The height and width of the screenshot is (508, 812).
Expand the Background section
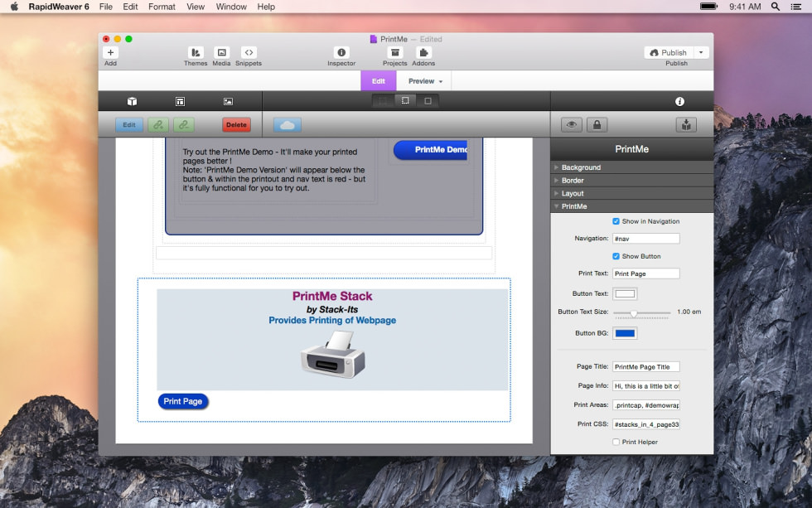pyautogui.click(x=631, y=167)
